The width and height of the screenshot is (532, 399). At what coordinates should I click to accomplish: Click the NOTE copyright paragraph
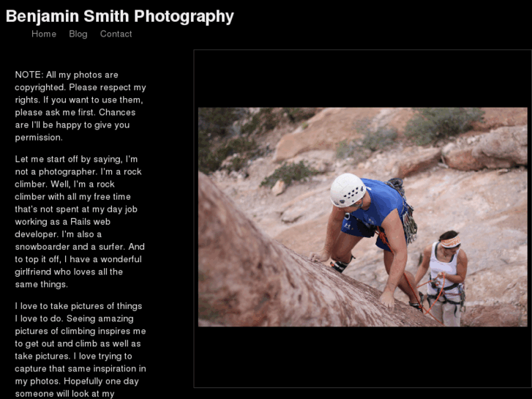tap(80, 106)
